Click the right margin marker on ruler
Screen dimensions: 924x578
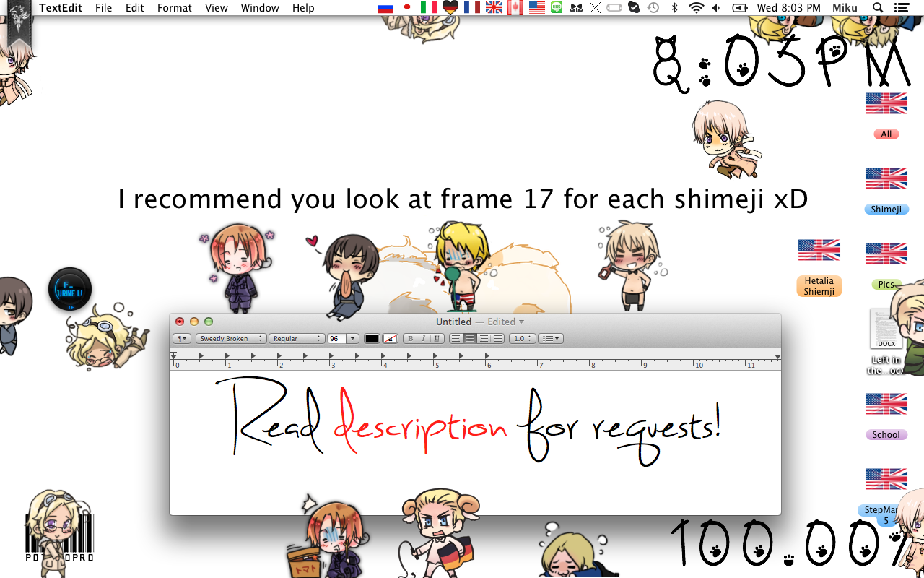click(x=777, y=356)
